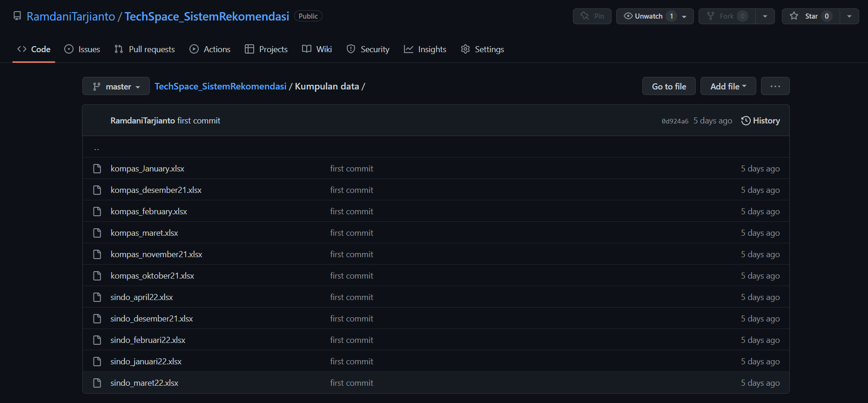This screenshot has width=868, height=403.
Task: Open the Projects tab
Action: 266,49
